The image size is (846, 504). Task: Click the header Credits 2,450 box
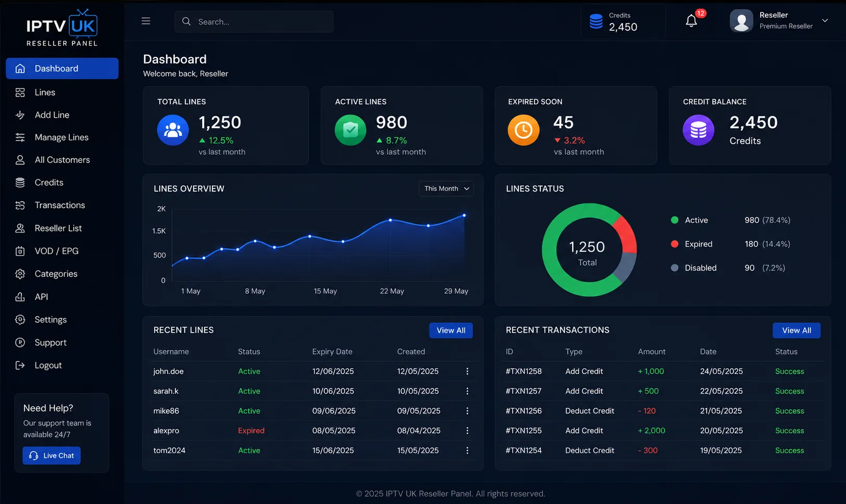(623, 21)
